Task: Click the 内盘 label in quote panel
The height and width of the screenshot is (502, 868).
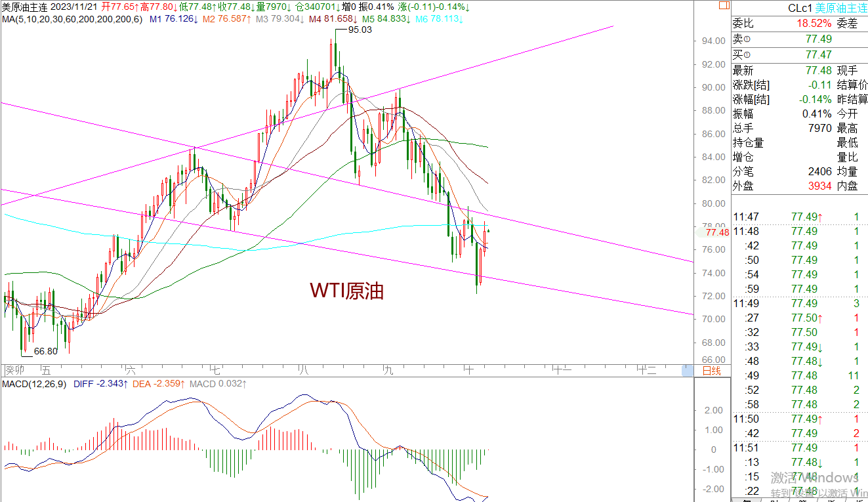Action: tap(848, 186)
